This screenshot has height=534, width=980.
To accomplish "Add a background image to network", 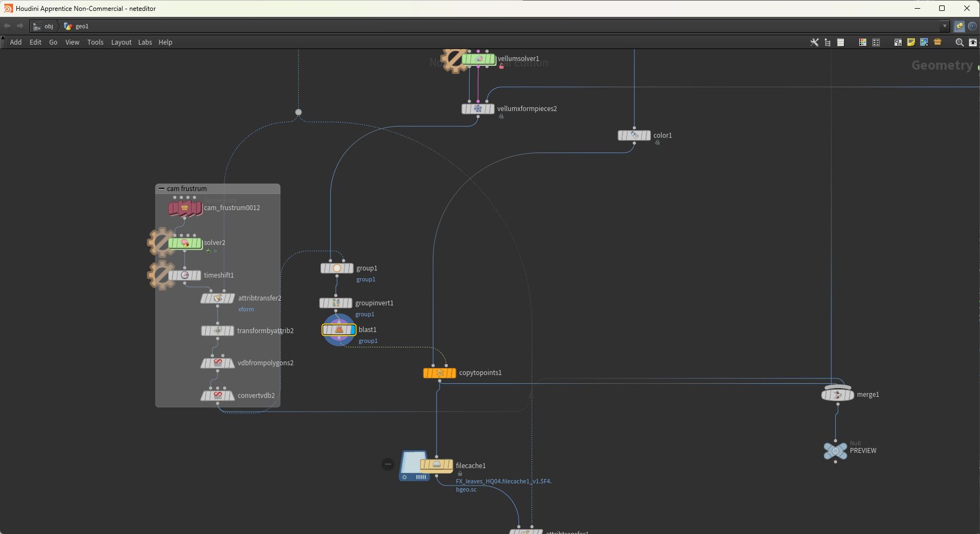I will pos(924,42).
